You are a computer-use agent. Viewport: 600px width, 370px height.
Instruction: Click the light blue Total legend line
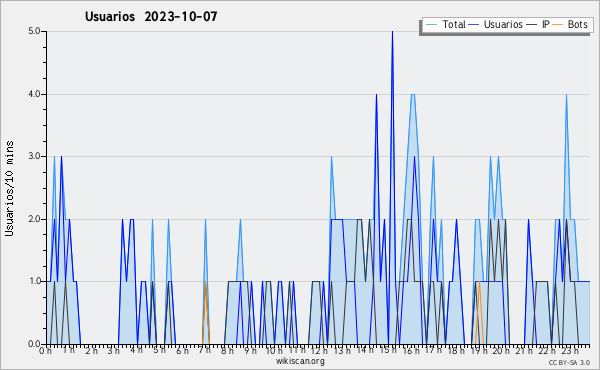431,25
